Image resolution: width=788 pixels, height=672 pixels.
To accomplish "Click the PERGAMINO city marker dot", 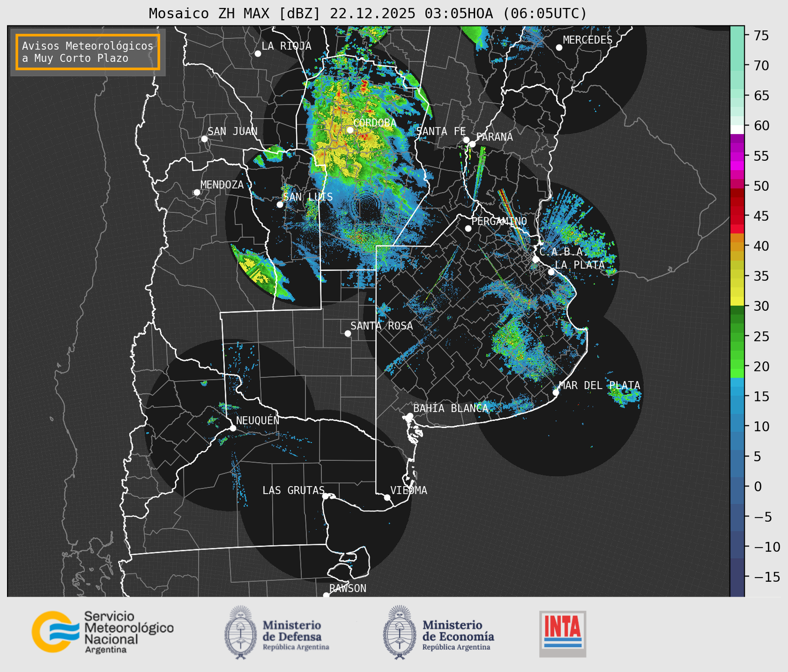I will 468,229.
